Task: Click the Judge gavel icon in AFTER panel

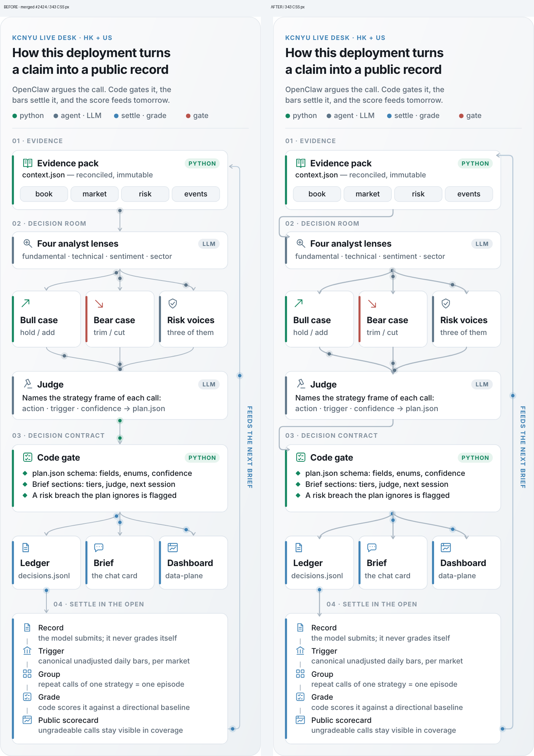Action: click(301, 384)
